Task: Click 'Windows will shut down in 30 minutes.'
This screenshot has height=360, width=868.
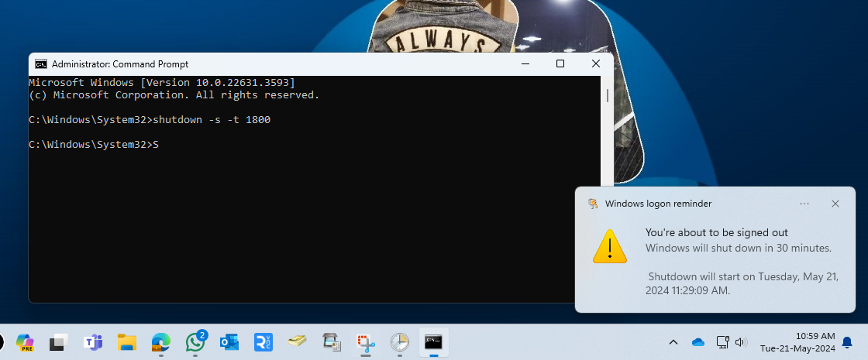Action: tap(739, 248)
